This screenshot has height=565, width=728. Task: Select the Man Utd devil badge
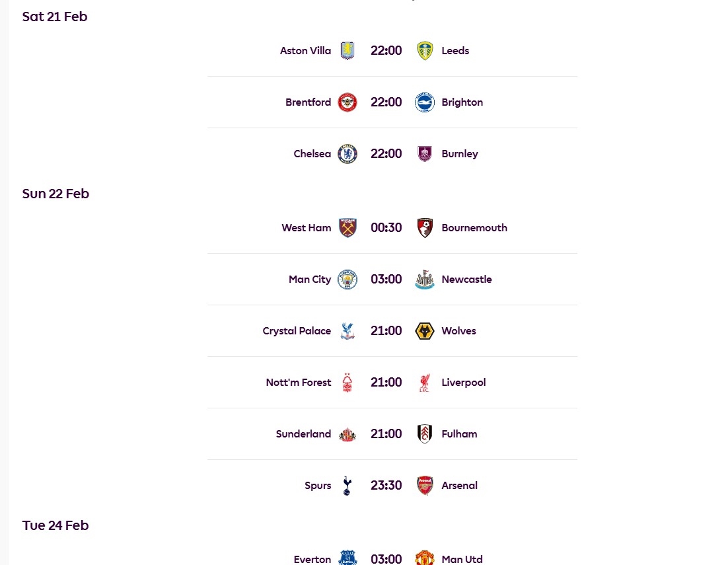click(x=423, y=558)
